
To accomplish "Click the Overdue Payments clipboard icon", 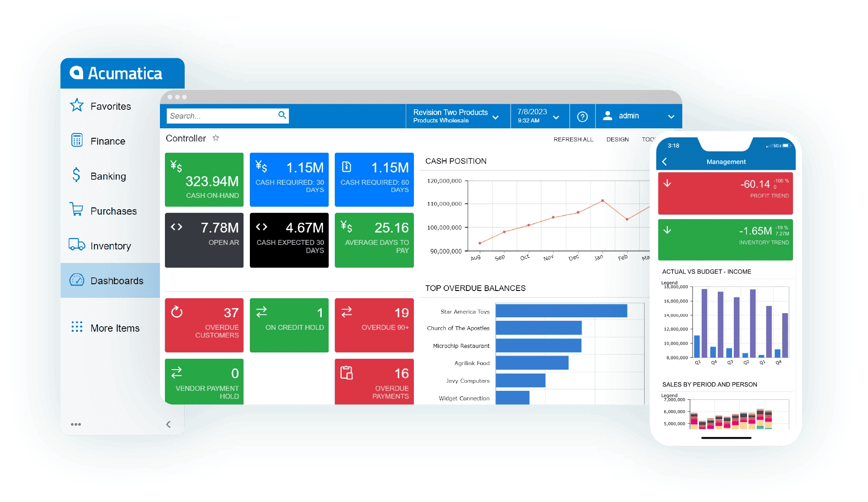I will click(347, 372).
